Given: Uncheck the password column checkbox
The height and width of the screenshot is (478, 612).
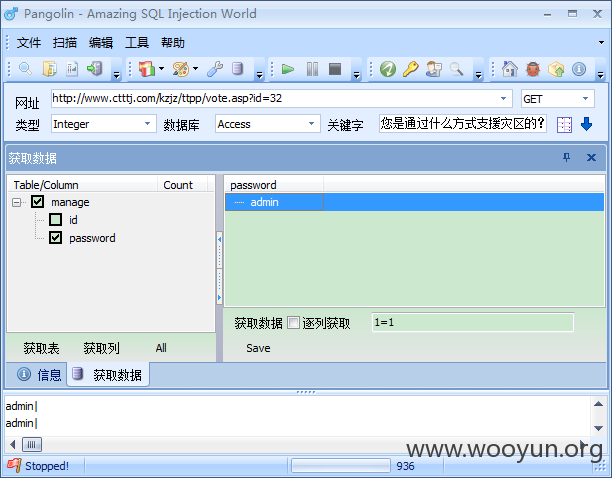Looking at the screenshot, I should tap(55, 238).
